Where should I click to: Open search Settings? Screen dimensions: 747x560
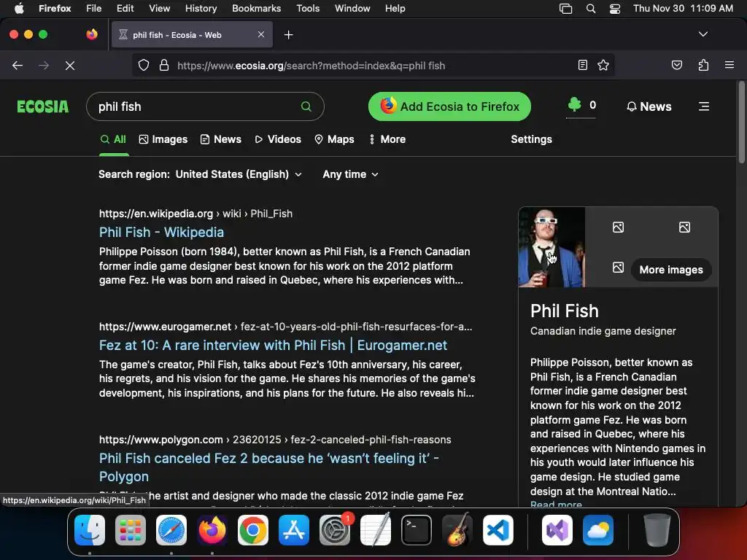click(531, 139)
